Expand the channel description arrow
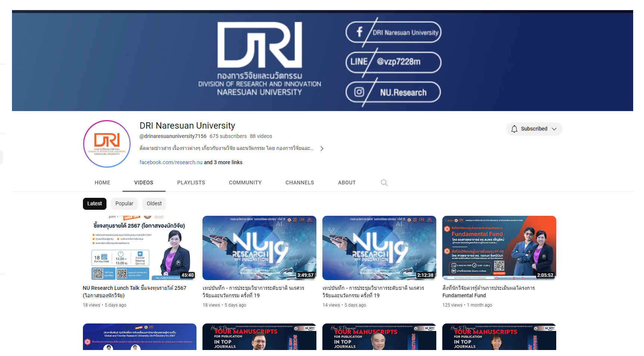The height and width of the screenshot is (356, 644). pyautogui.click(x=322, y=148)
